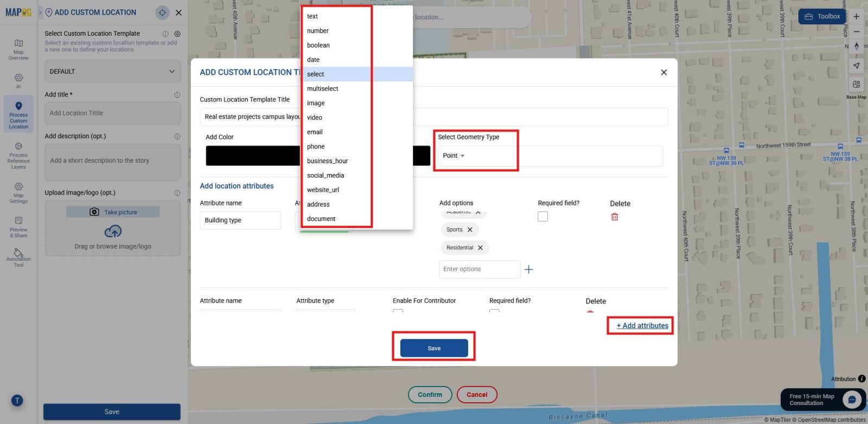Show info icon for Add description
The width and height of the screenshot is (868, 424).
(177, 137)
